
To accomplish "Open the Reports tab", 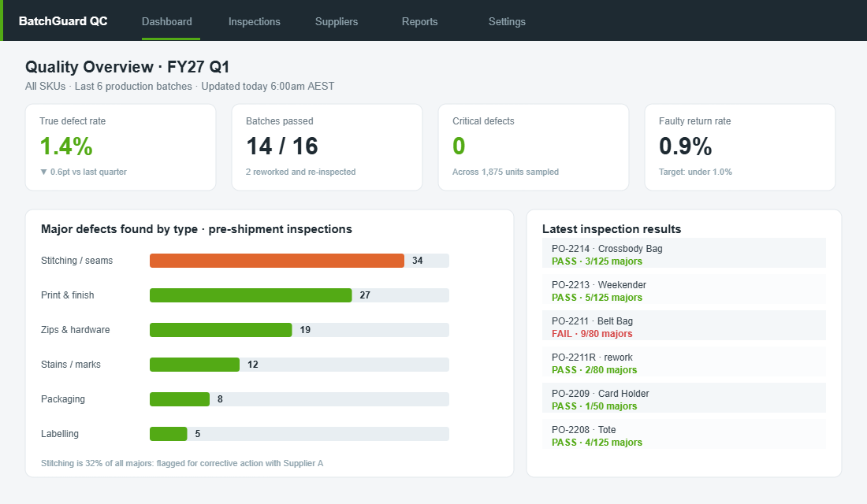I will 419,21.
